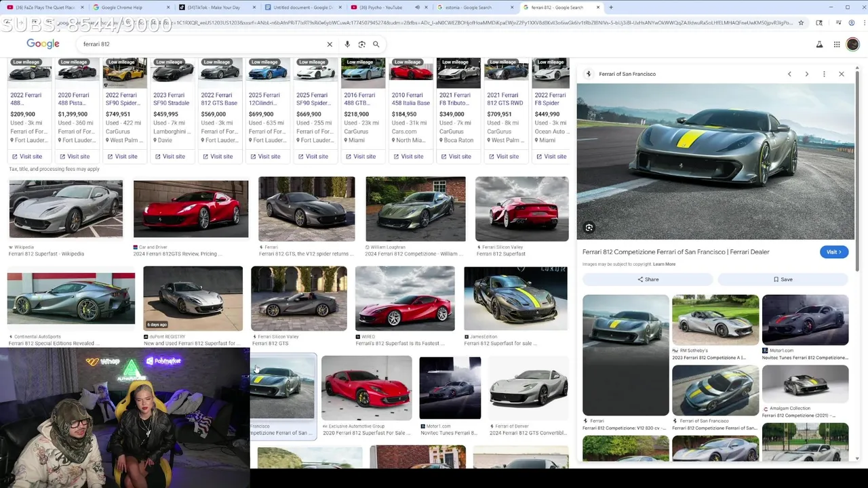Open Ferrari 812 GTS V12 spider image
Image resolution: width=868 pixels, height=488 pixels.
307,209
